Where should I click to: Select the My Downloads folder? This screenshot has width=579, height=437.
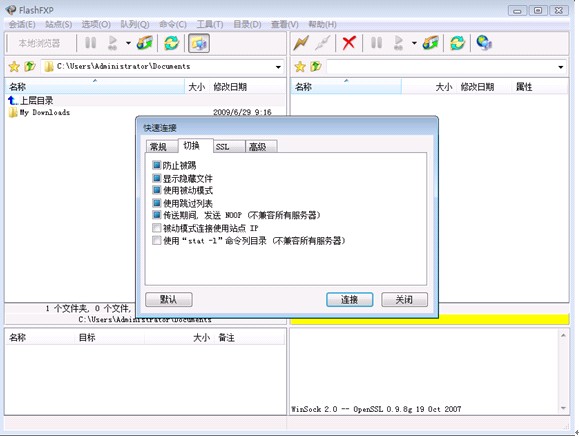pos(45,112)
